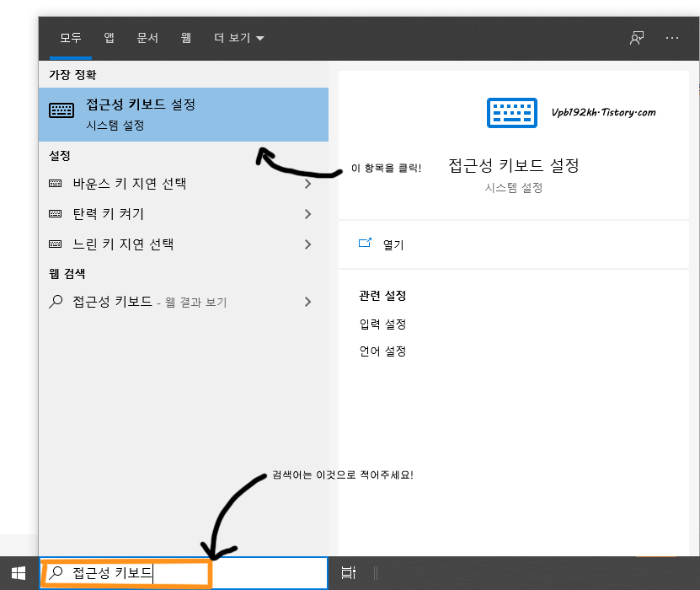The height and width of the screenshot is (590, 700).
Task: Open Task View from the taskbar
Action: (348, 572)
